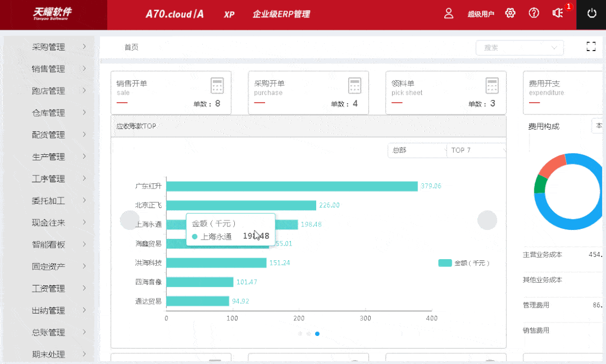The width and height of the screenshot is (606, 364).
Task: Open the 总部 department dropdown
Action: 416,150
